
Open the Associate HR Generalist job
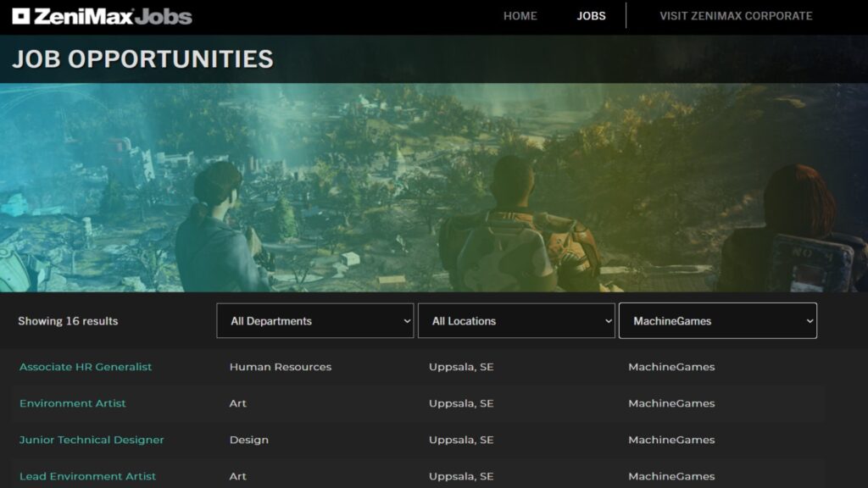pos(86,367)
